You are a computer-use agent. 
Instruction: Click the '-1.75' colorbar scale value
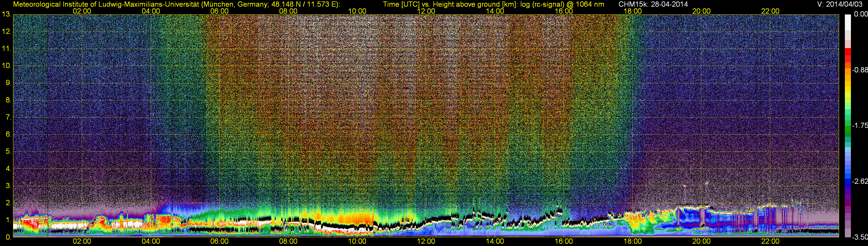coord(860,125)
